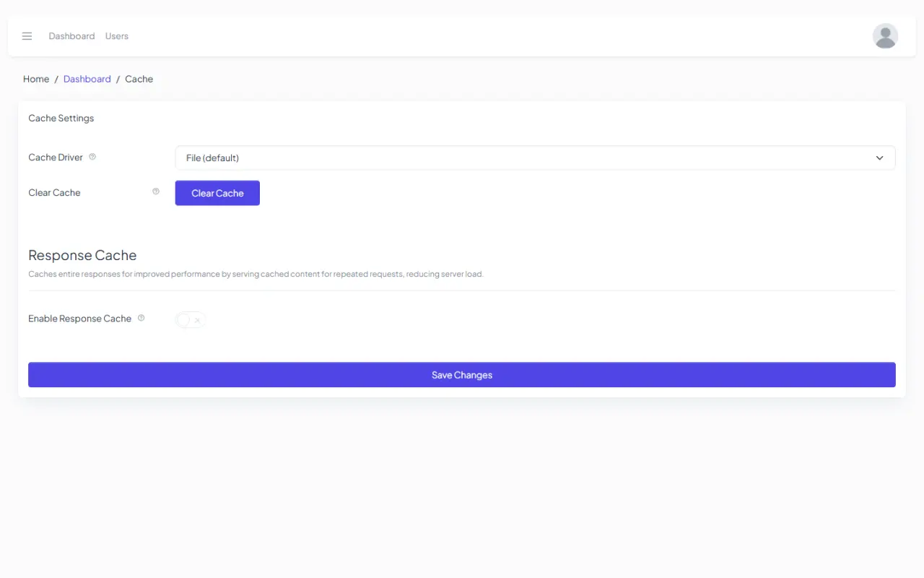Show help icon beside Clear Cache label
924x578 pixels.
(156, 191)
